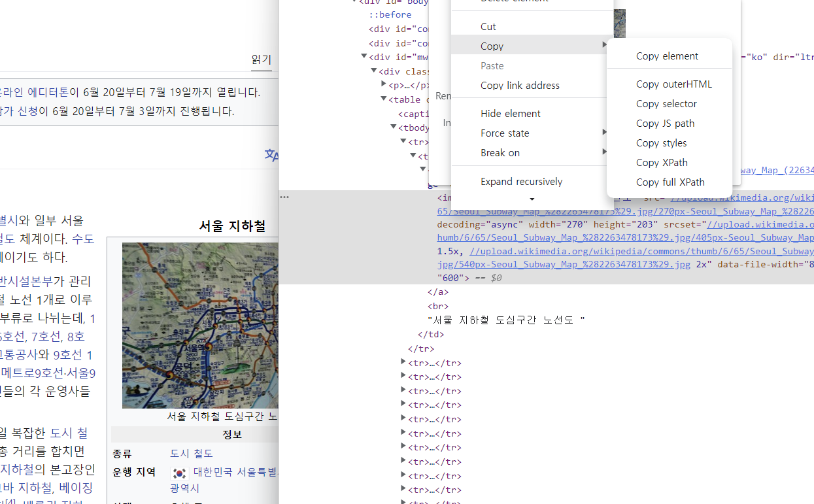Follow the 도시 철도 link in infobox
814x504 pixels.
pos(192,453)
